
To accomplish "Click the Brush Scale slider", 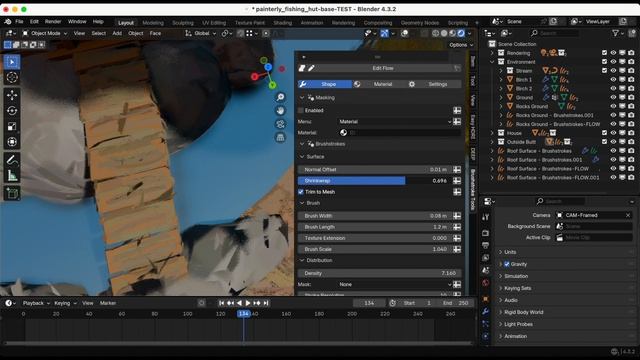I will pos(374,249).
